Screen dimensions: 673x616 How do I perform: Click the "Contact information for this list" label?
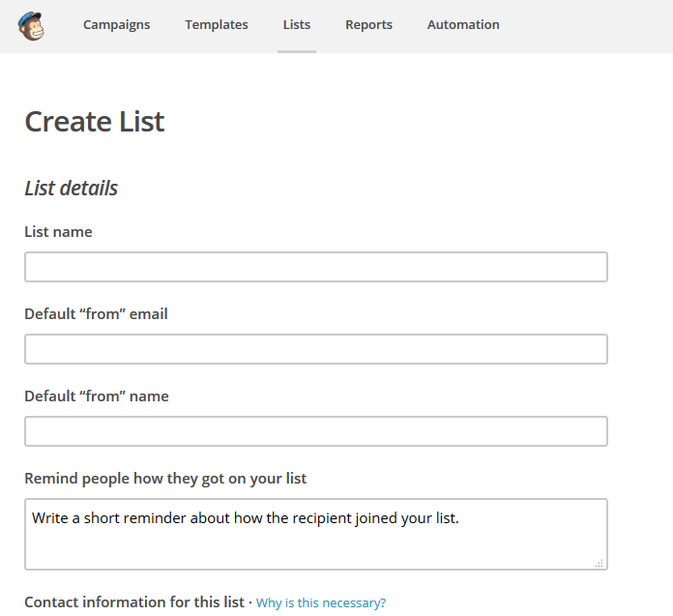(133, 602)
